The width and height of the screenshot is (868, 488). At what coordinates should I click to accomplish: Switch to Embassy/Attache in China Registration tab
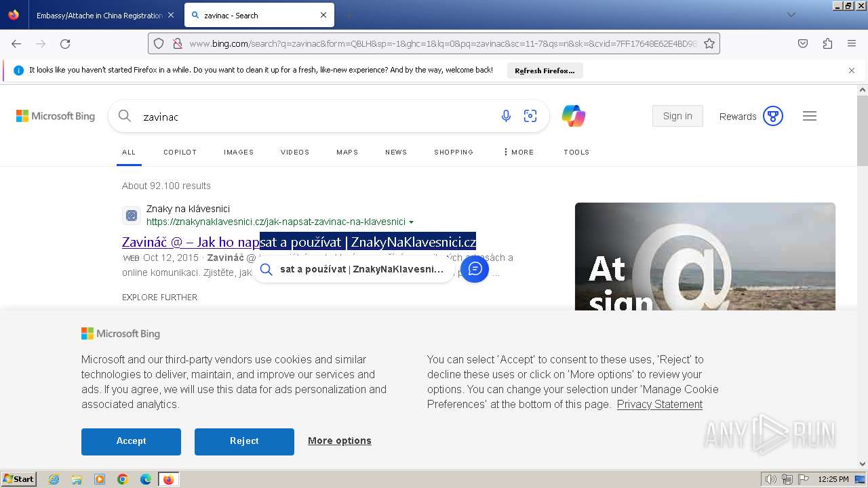pos(99,15)
